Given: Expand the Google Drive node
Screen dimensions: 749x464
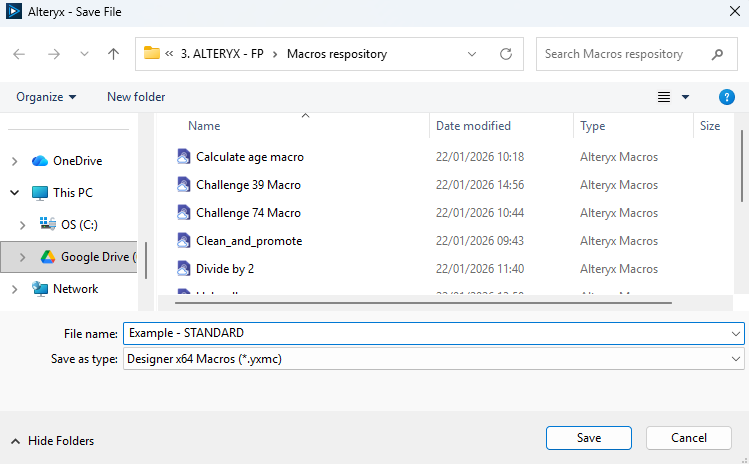Looking at the screenshot, I should (22, 257).
